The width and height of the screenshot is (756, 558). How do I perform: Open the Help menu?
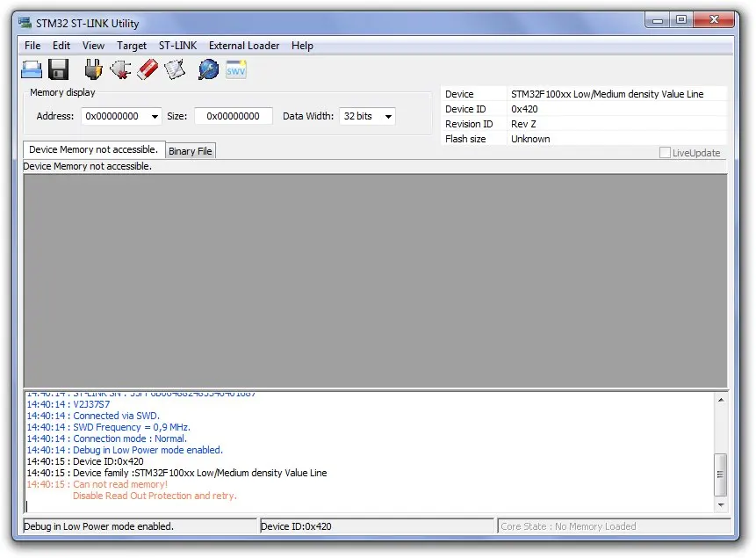(302, 46)
